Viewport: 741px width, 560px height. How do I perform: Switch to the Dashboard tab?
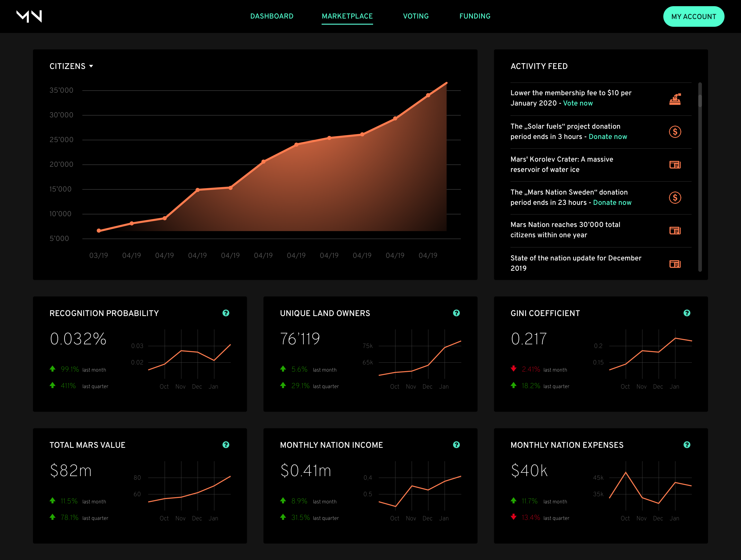pos(272,16)
